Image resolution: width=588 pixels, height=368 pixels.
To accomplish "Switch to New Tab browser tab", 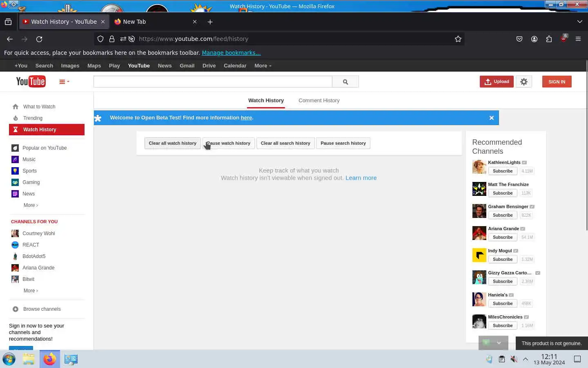I will coord(155,22).
